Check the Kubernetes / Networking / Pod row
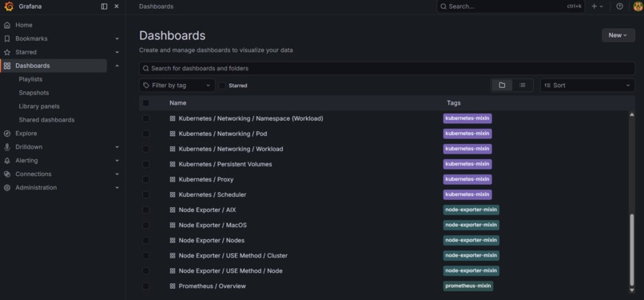The image size is (644, 300). pos(145,134)
